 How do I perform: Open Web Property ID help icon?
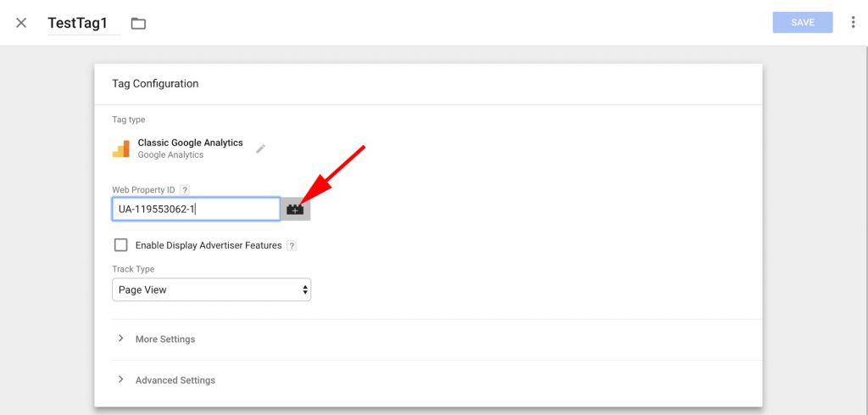coord(185,190)
